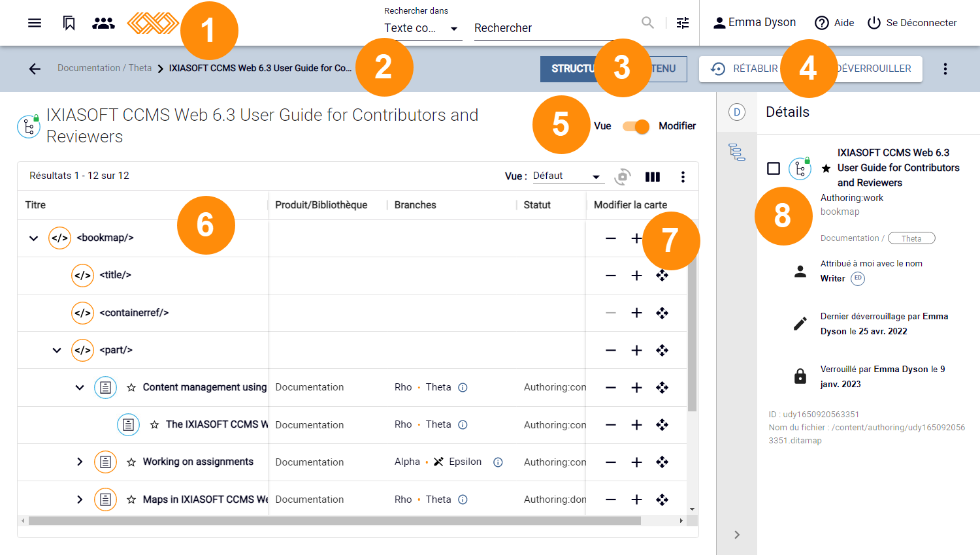Remove Content management using topic with minus
The height and width of the screenshot is (555, 980).
[611, 388]
